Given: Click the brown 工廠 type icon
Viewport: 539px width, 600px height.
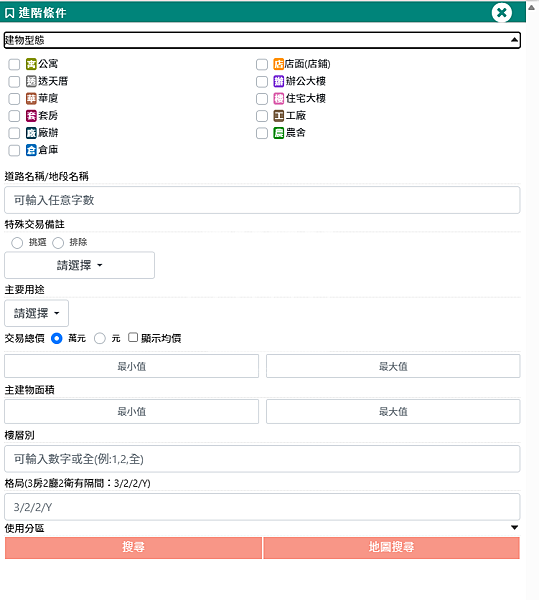Looking at the screenshot, I should 278,116.
